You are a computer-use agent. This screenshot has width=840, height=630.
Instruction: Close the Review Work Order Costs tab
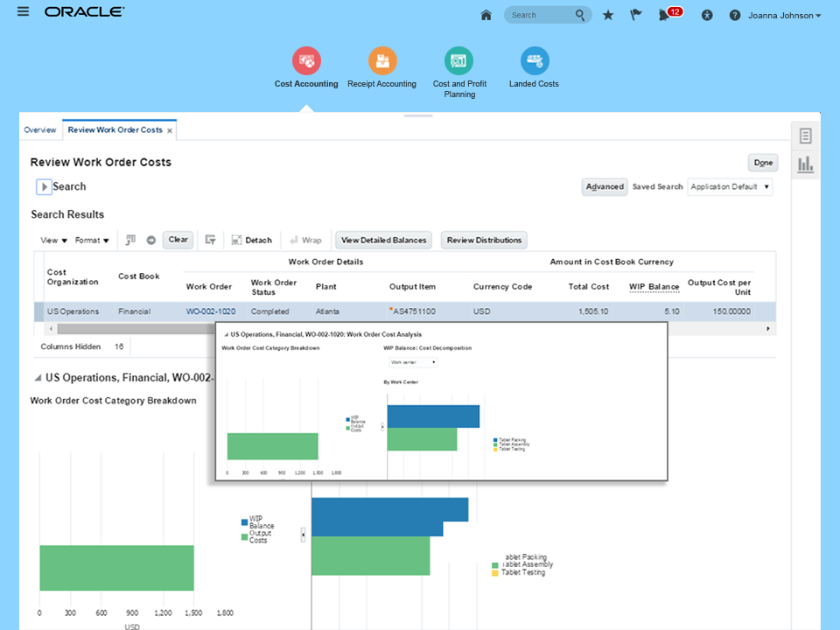pyautogui.click(x=170, y=130)
